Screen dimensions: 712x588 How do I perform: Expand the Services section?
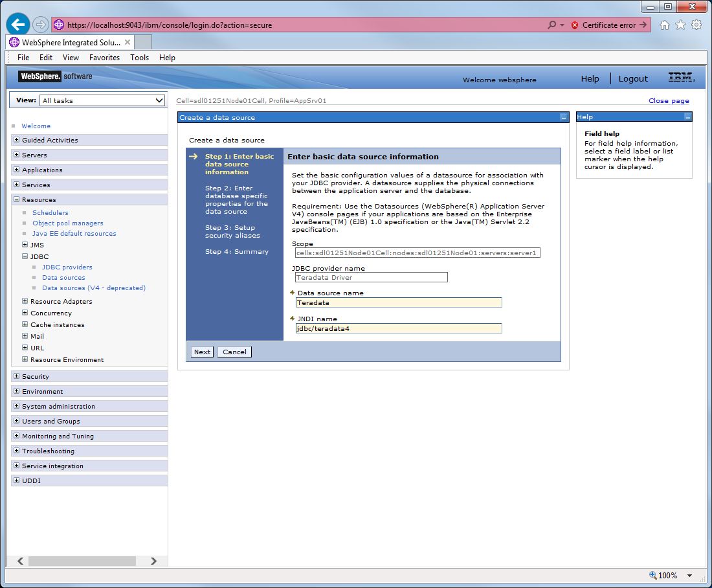[x=16, y=185]
